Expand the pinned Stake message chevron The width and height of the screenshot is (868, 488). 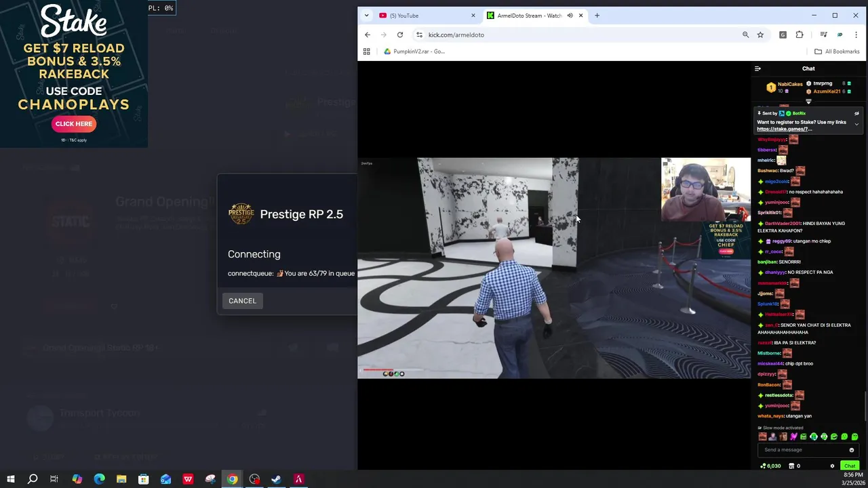click(x=856, y=124)
